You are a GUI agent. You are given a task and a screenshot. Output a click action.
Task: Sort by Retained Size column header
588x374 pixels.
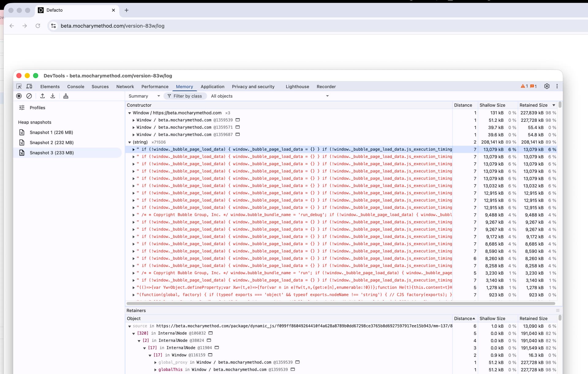533,105
